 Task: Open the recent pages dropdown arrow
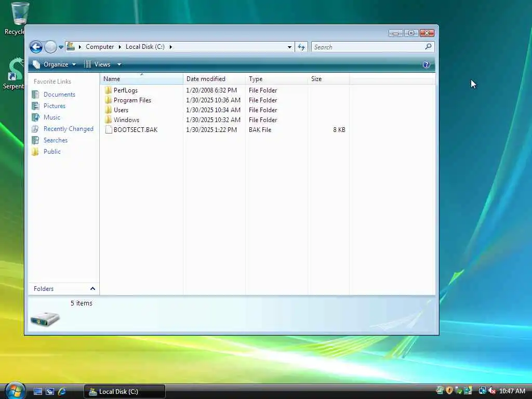pos(61,47)
